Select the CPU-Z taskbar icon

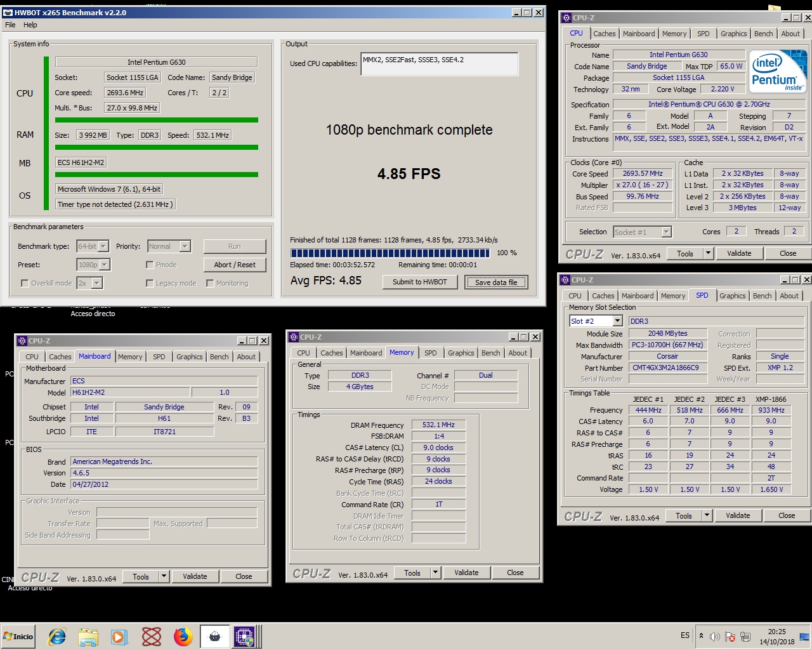tap(244, 636)
